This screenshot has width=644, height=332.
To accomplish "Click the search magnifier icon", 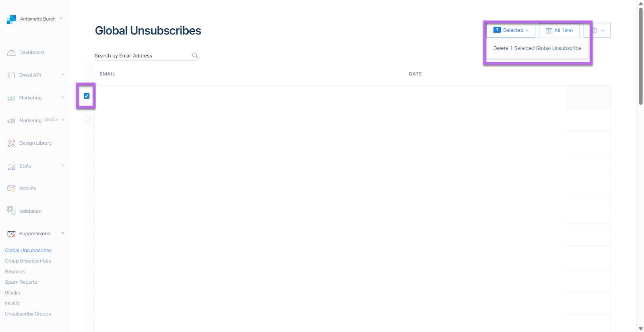I will point(195,56).
